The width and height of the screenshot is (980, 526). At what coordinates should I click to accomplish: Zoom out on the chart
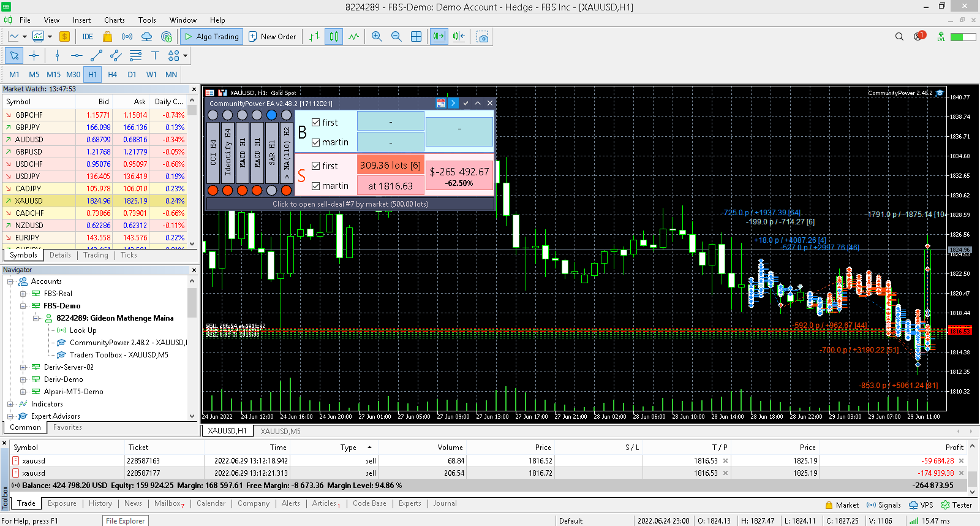(x=396, y=37)
